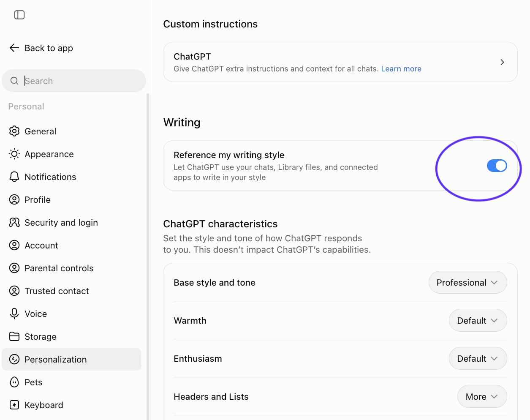The height and width of the screenshot is (420, 530).
Task: Open the Account settings page
Action: pyautogui.click(x=72, y=245)
